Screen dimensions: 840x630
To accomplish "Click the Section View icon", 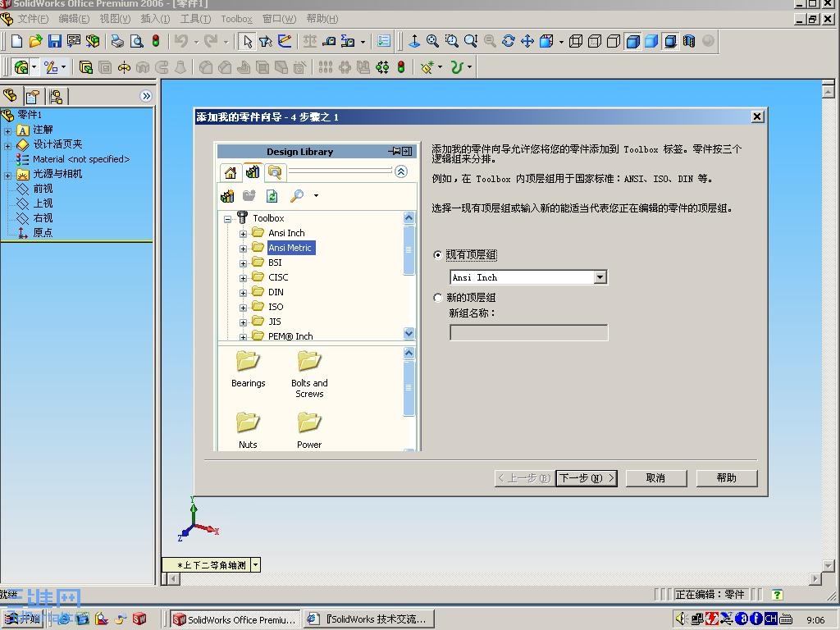I will tap(689, 41).
